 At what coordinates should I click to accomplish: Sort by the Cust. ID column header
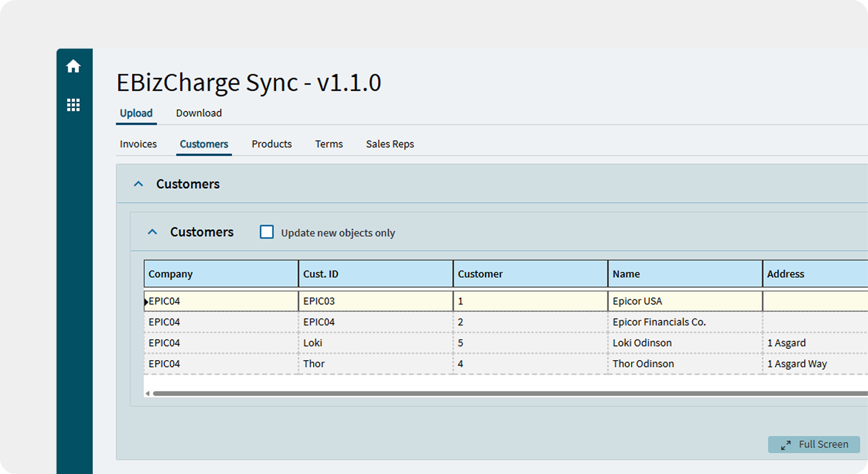376,274
